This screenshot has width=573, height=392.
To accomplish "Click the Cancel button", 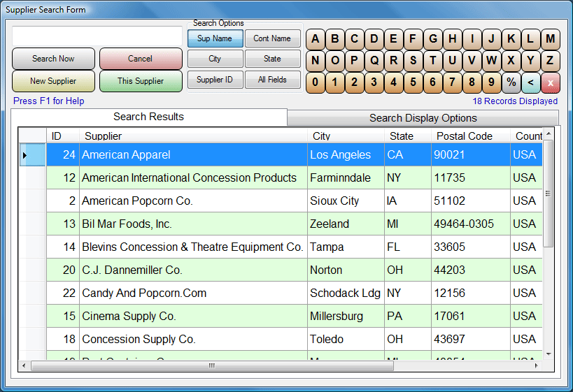I will tap(141, 59).
